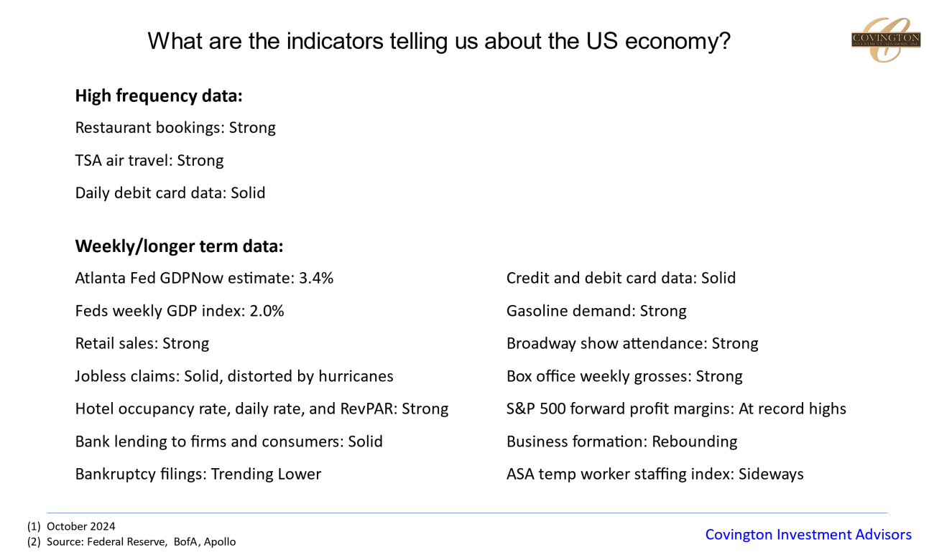
Task: Click the "Feds weekly GDP index: 2.0%" line
Action: [180, 311]
